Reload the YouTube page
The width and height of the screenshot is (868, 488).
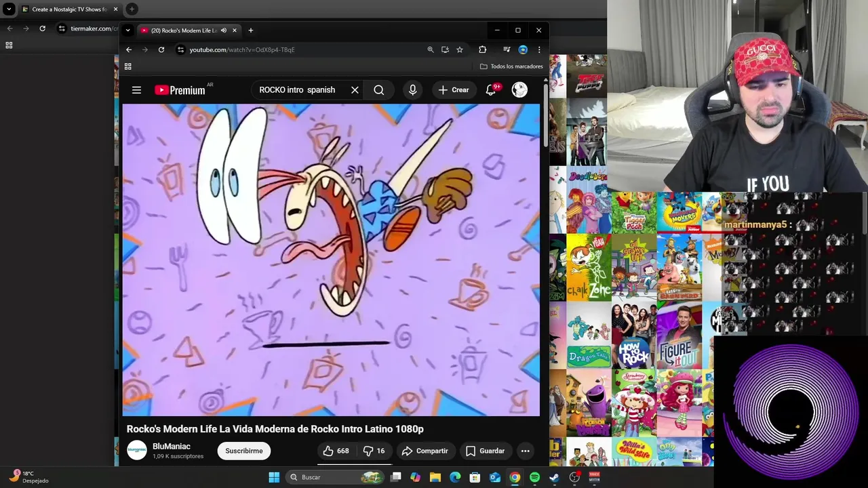click(x=161, y=49)
